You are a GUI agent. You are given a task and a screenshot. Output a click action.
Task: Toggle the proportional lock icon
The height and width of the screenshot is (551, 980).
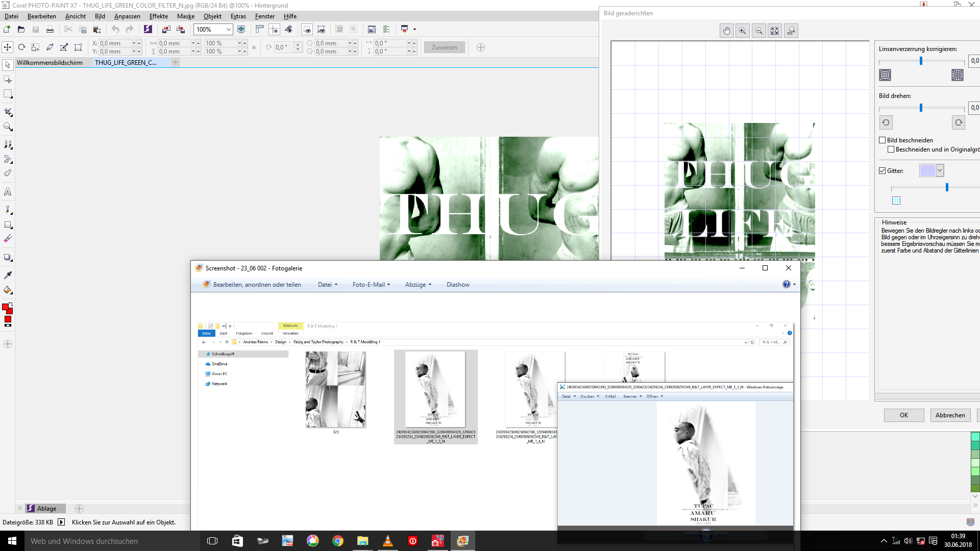[254, 47]
